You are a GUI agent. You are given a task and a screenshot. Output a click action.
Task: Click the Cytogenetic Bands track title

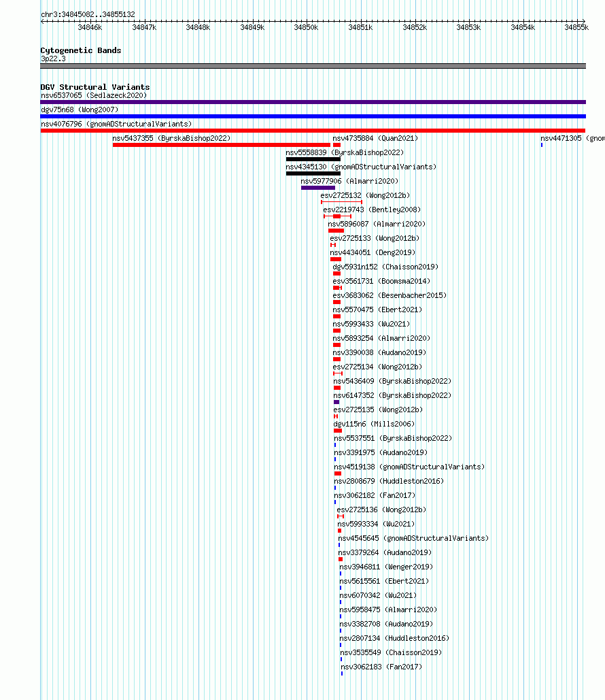(81, 50)
